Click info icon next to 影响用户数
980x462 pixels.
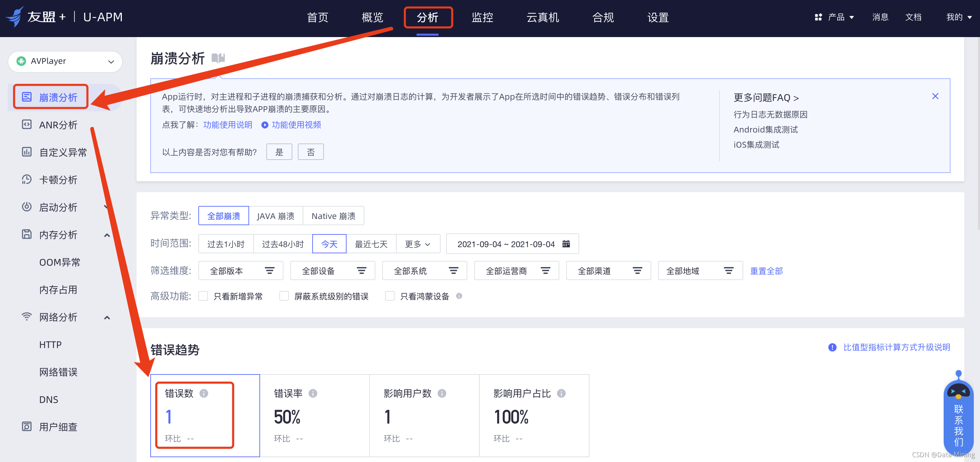[441, 393]
